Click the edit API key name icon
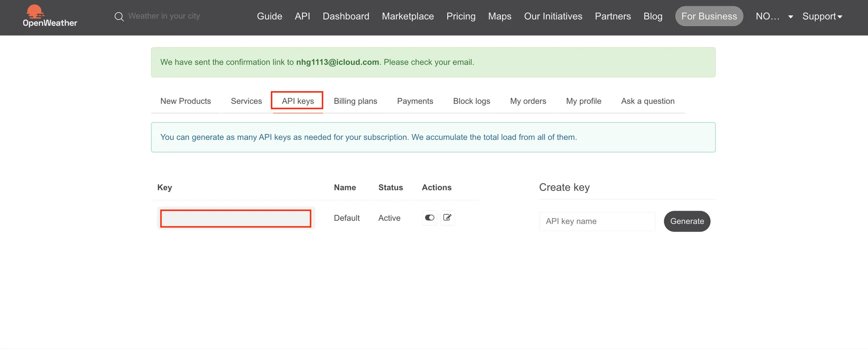Viewport: 868px width, 349px height. [x=447, y=218]
